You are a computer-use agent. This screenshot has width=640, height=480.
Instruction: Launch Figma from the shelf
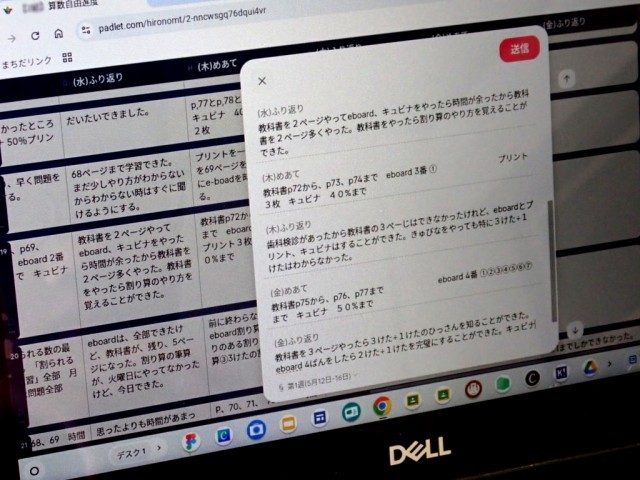point(190,442)
